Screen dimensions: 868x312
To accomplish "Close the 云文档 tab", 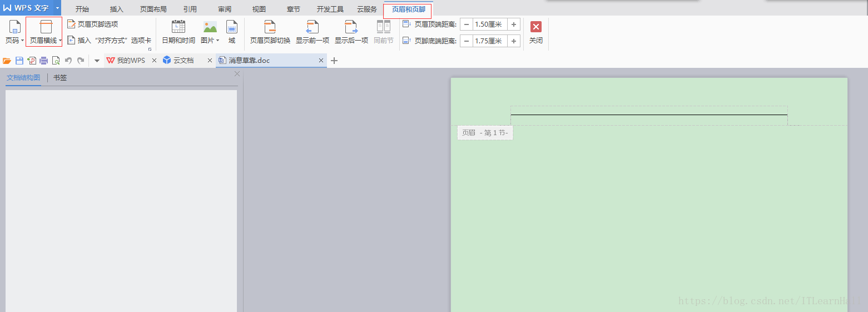I will 210,61.
